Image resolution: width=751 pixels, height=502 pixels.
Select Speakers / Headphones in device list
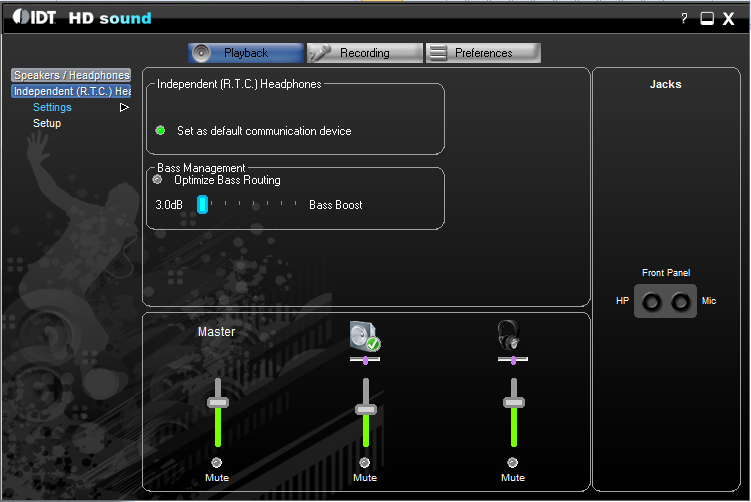click(x=71, y=75)
